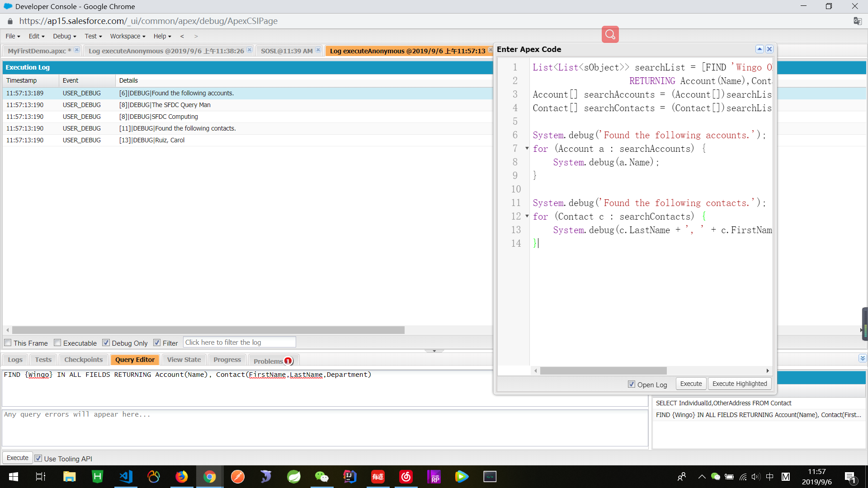Image resolution: width=868 pixels, height=488 pixels.
Task: Uncheck Open Log checkbox
Action: (x=632, y=384)
